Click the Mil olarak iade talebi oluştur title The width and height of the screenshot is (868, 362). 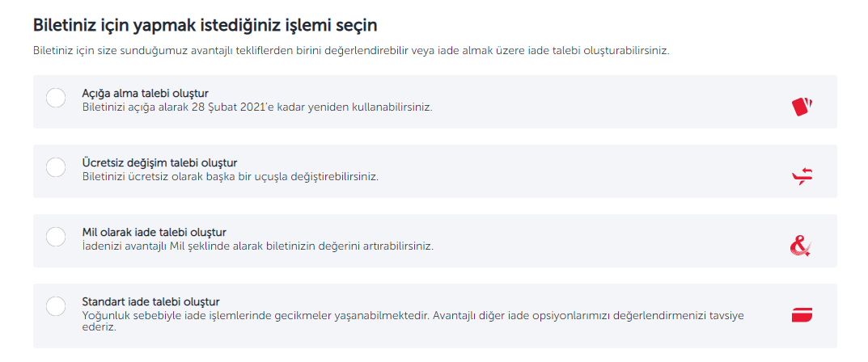pos(154,232)
